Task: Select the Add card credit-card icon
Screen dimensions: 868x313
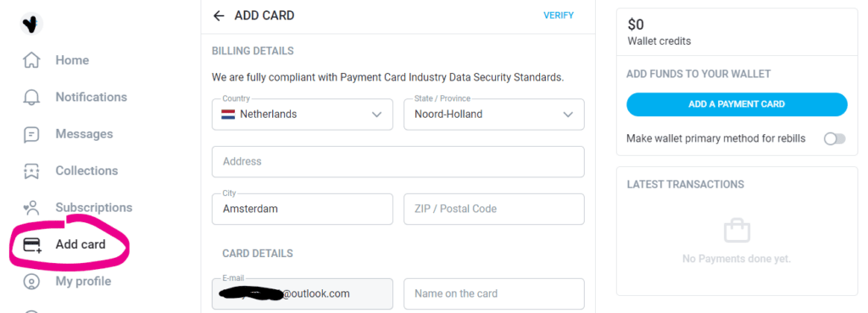Action: [x=33, y=244]
